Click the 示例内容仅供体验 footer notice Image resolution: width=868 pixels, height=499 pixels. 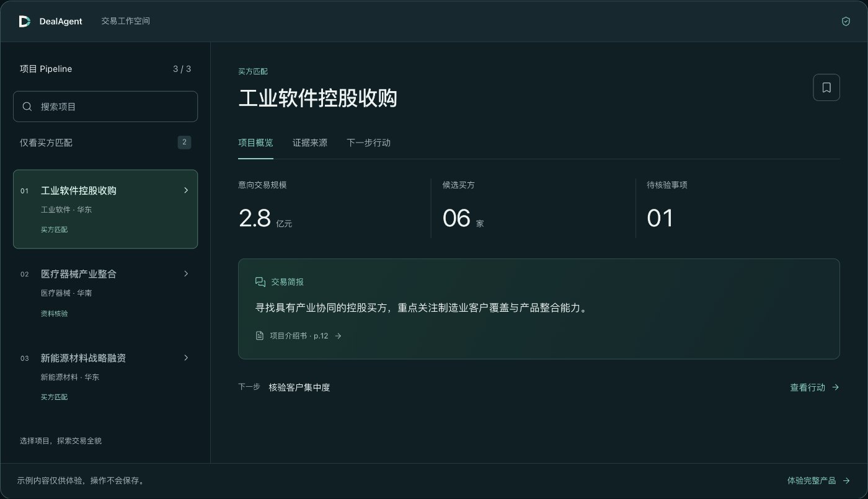pos(81,480)
